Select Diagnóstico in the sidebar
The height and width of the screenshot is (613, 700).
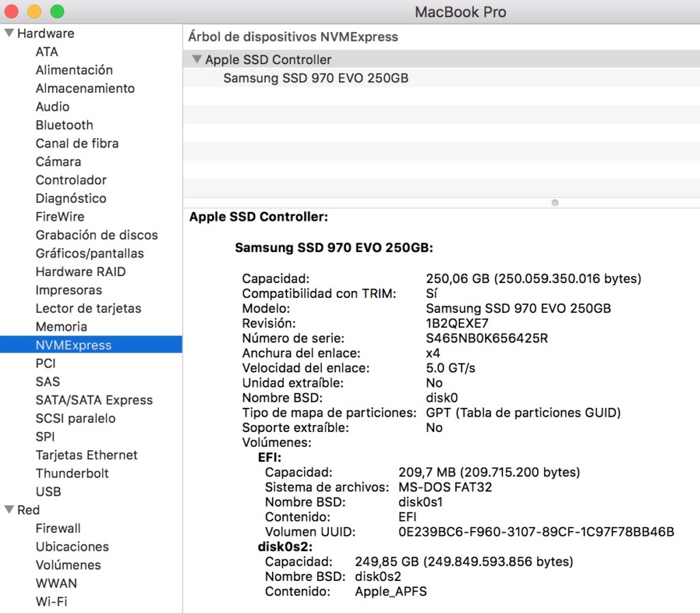click(x=71, y=198)
